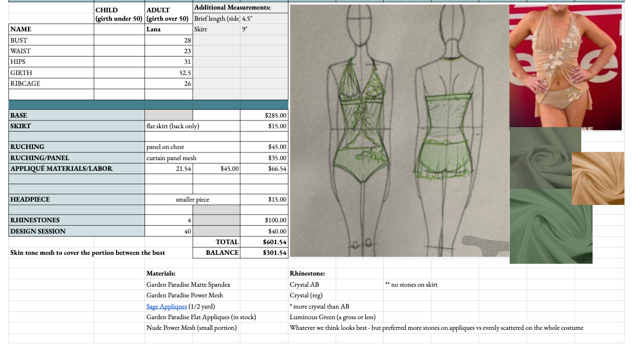Select the RIBCAGE value 26 cell

click(169, 83)
